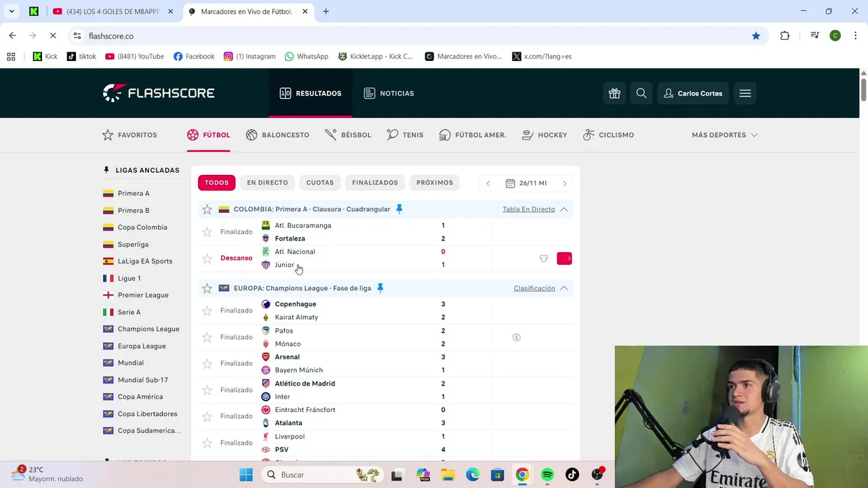
Task: Filter matches by En Directo
Action: coord(267,183)
